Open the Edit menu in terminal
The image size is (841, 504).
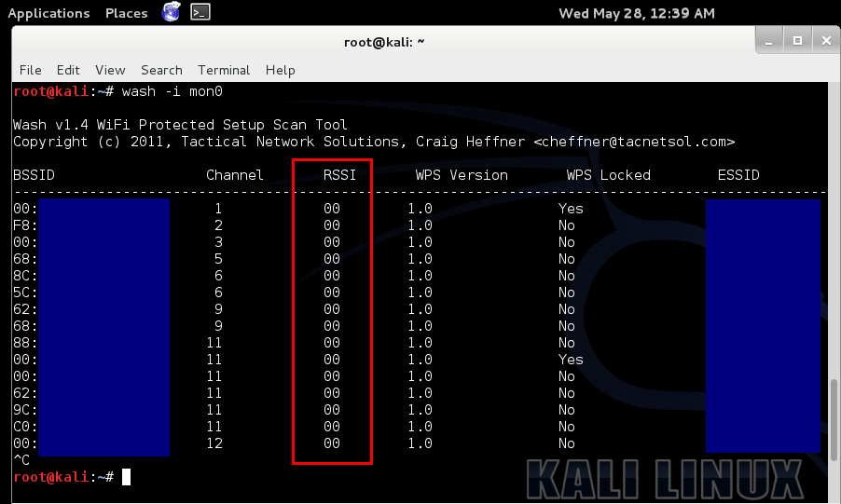[68, 70]
